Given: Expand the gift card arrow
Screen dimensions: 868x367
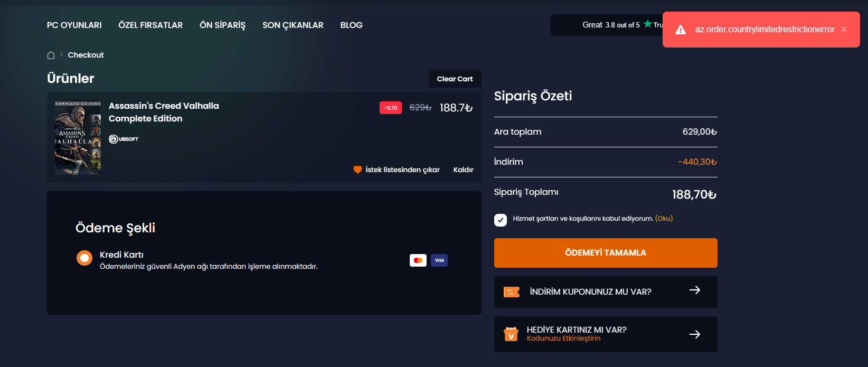Looking at the screenshot, I should click(695, 334).
